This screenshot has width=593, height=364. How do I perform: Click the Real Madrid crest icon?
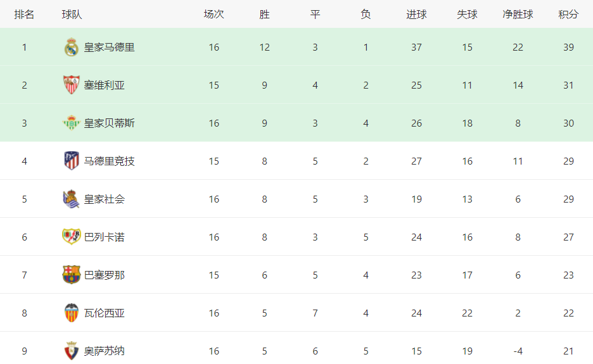[71, 47]
